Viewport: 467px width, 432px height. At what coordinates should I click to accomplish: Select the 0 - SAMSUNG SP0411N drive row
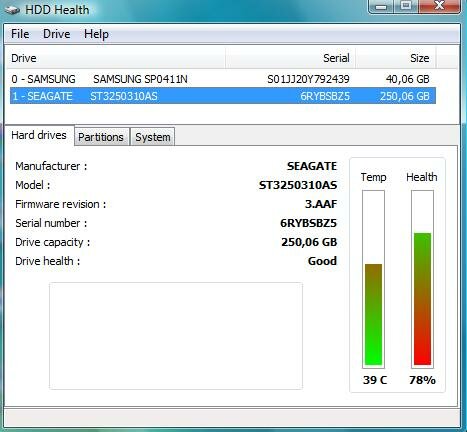point(223,79)
